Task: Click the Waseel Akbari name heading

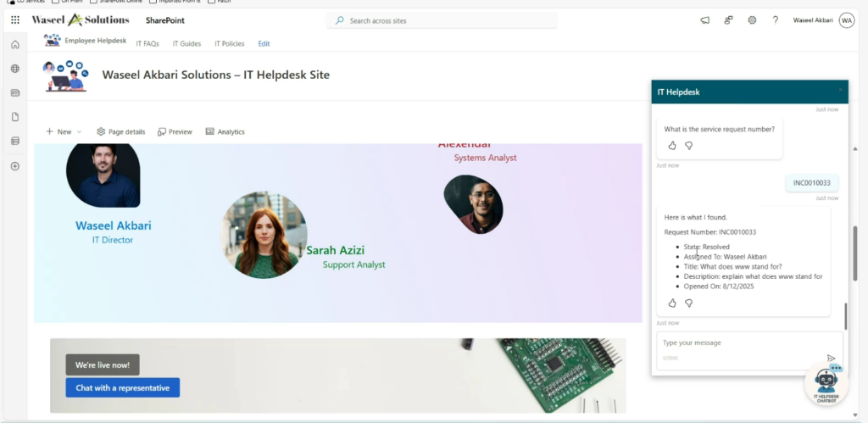Action: 113,225
